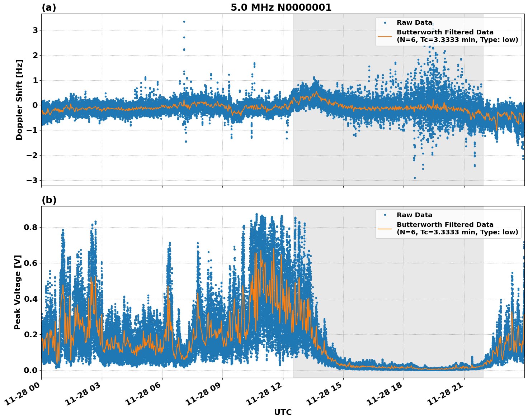Select the "Raw Data" legend text in panel (a)
528x420 pixels.
[x=414, y=23]
